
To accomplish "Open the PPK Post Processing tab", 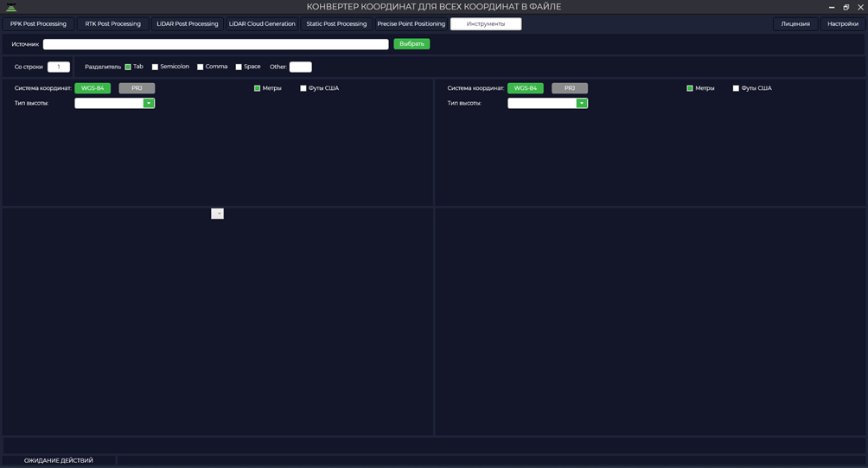I will (x=38, y=24).
